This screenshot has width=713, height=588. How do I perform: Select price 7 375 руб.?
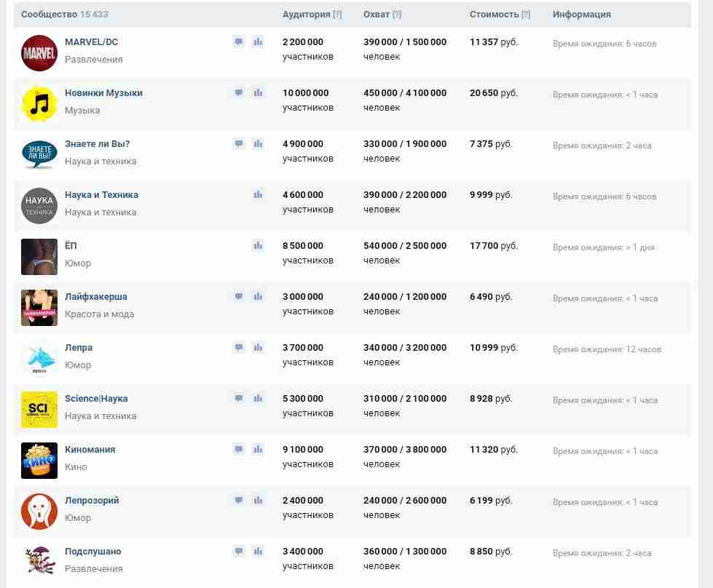pyautogui.click(x=491, y=143)
